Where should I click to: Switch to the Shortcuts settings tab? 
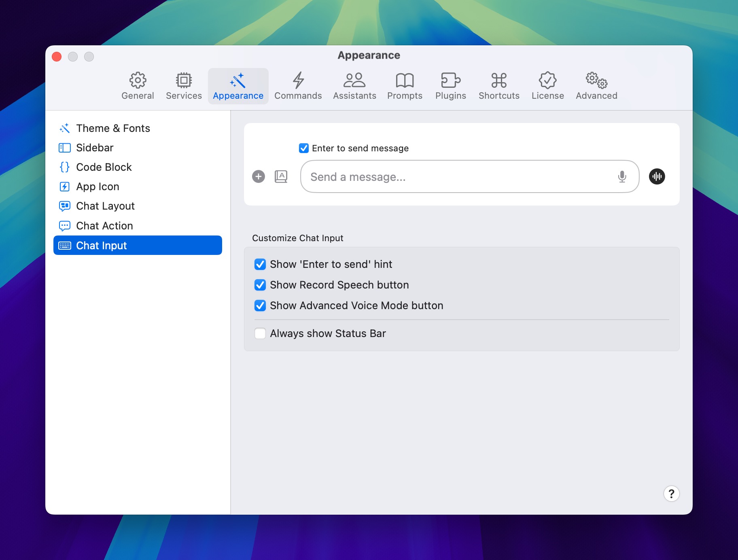(498, 86)
